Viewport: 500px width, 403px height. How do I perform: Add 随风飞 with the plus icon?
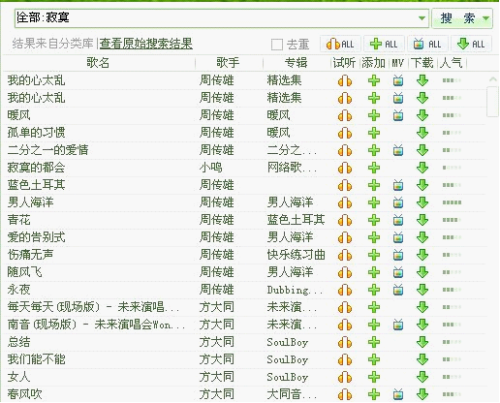coord(374,272)
